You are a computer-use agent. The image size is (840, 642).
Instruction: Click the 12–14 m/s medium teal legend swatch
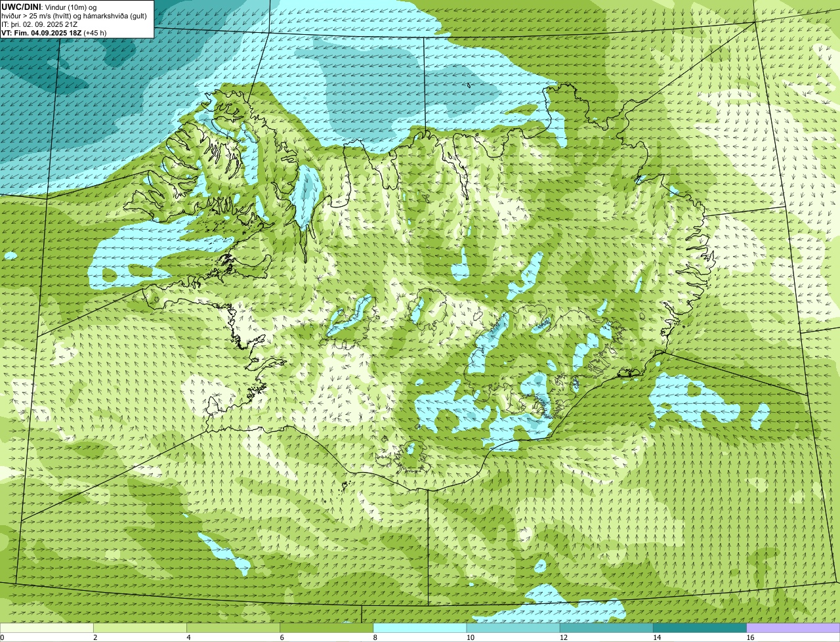click(x=606, y=628)
